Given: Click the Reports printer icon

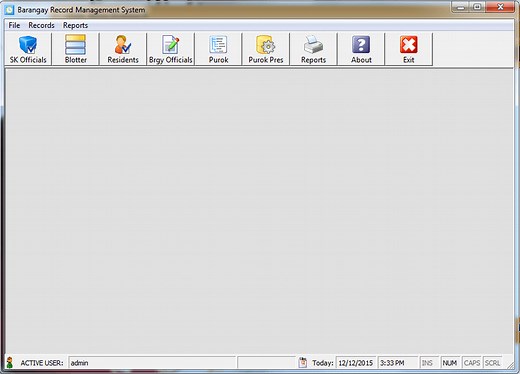Looking at the screenshot, I should point(313,49).
